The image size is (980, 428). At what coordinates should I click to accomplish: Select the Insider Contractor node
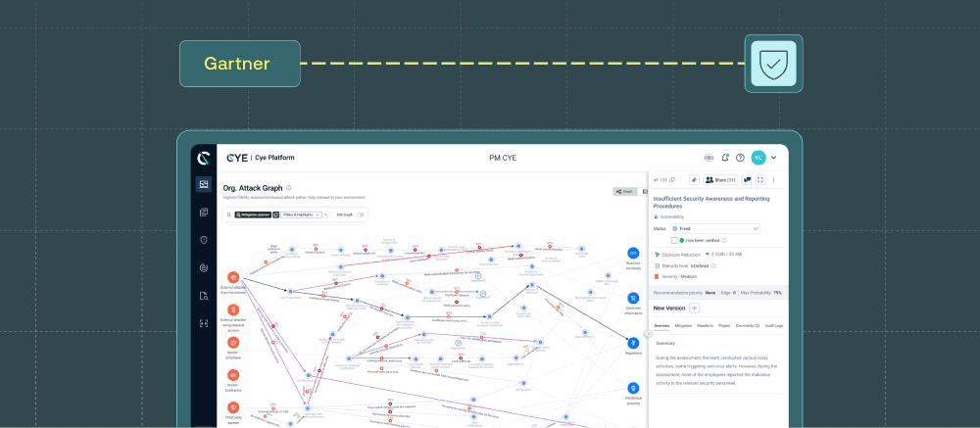(x=233, y=375)
